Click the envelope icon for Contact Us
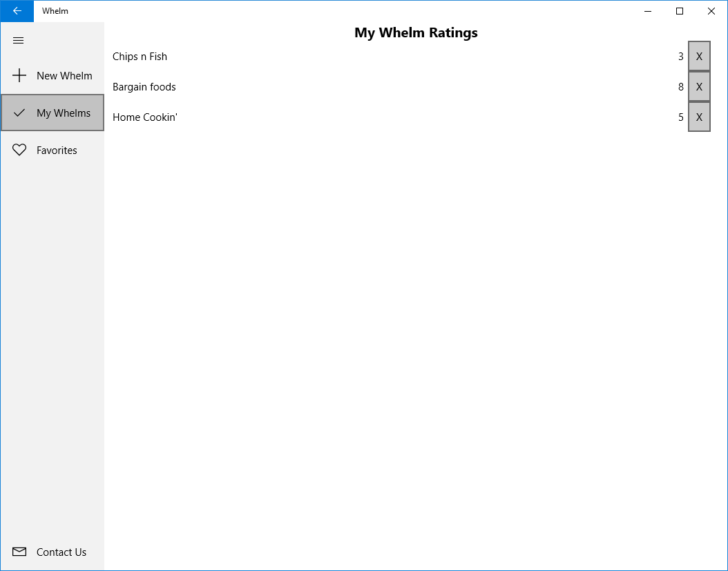The image size is (728, 571). [x=19, y=552]
